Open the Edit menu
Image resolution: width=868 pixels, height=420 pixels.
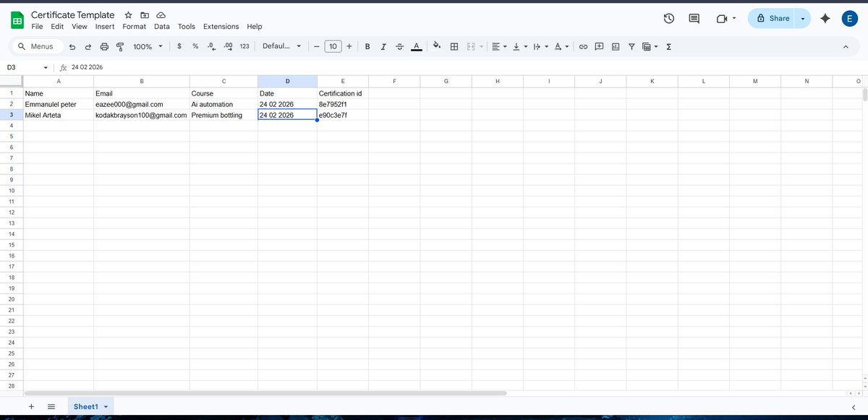[x=57, y=27]
